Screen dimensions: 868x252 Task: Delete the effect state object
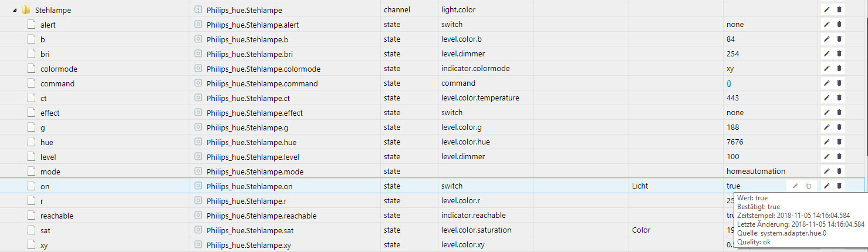click(x=839, y=113)
